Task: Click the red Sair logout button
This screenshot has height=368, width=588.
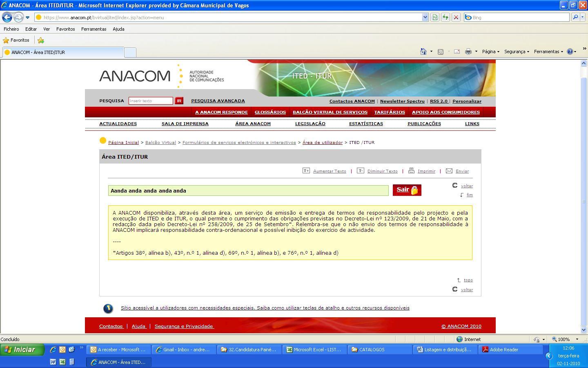Action: pos(407,190)
